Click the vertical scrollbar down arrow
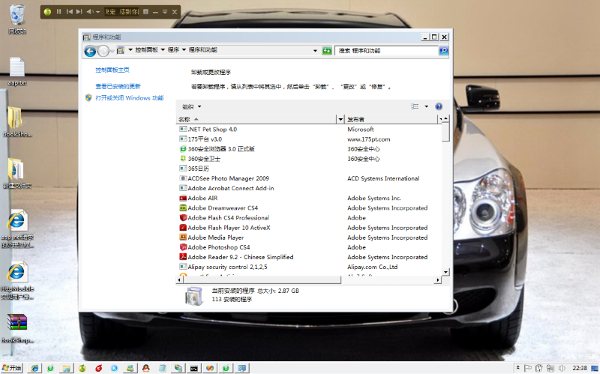The width and height of the screenshot is (600, 374). coord(445,272)
